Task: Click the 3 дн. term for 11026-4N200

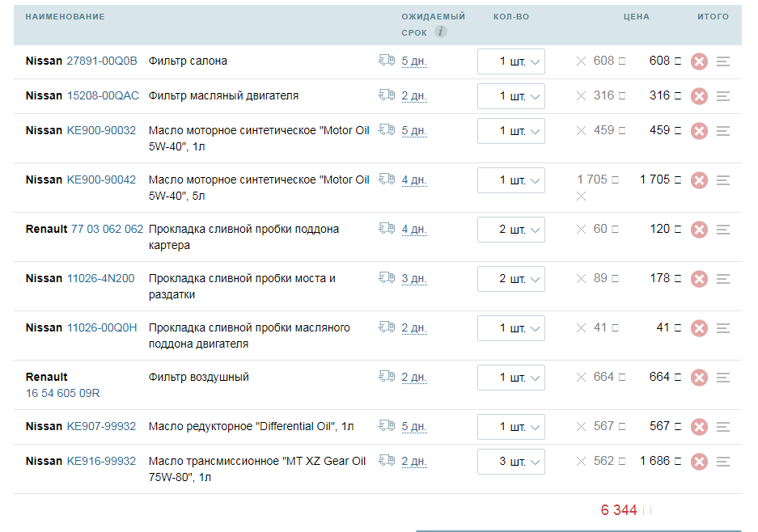Action: (x=414, y=279)
